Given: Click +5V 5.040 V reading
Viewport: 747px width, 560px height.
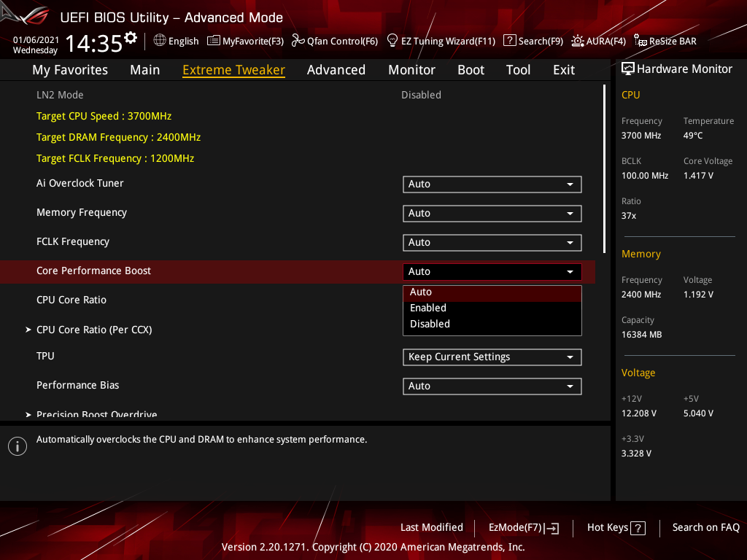Looking at the screenshot, I should (698, 413).
